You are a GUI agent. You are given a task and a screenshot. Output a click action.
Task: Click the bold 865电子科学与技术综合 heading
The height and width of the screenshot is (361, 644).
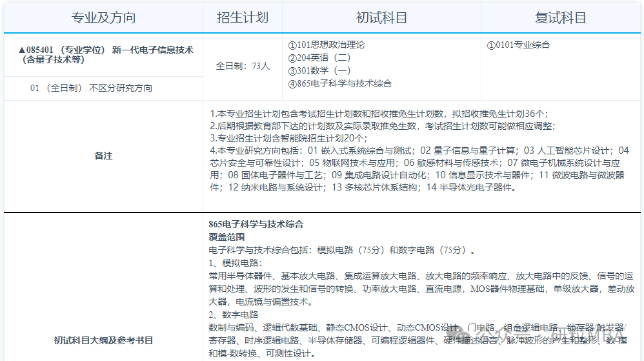point(256,224)
